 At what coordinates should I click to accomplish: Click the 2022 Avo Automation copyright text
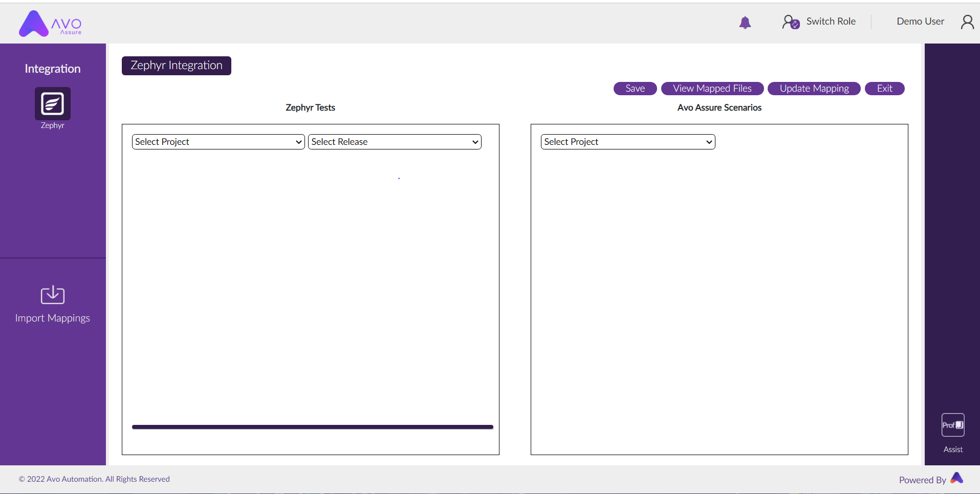coord(94,479)
